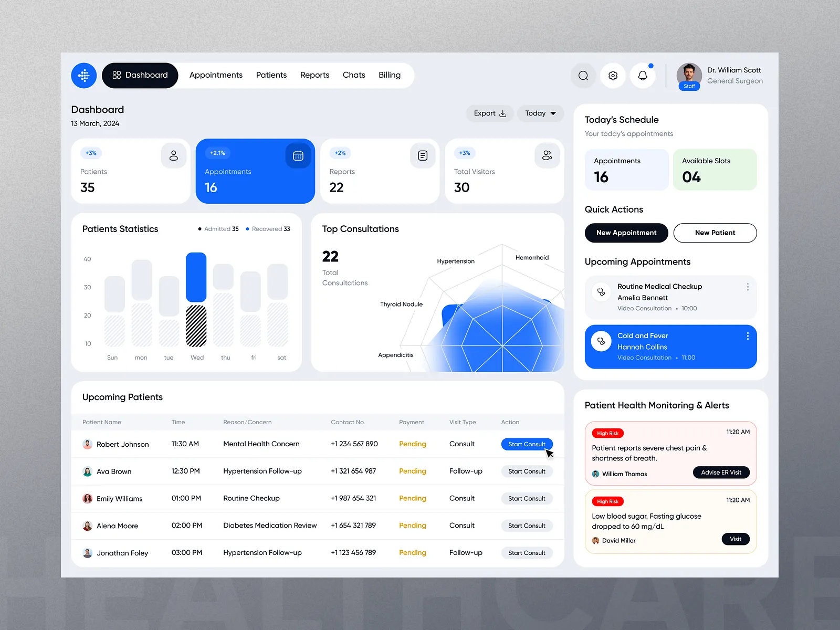Click the Patients stat card person icon
The image size is (840, 630).
(174, 155)
